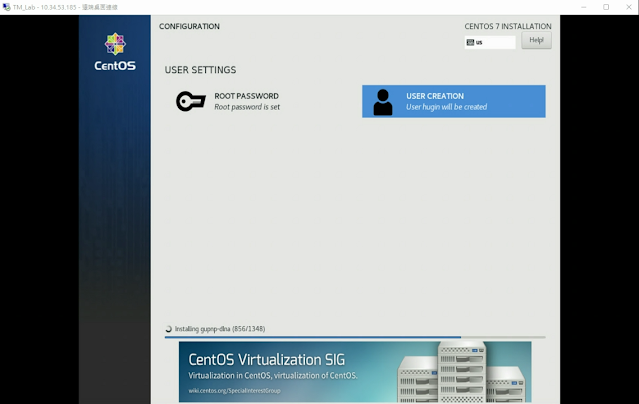Click the installing progress spinner icon

point(169,329)
